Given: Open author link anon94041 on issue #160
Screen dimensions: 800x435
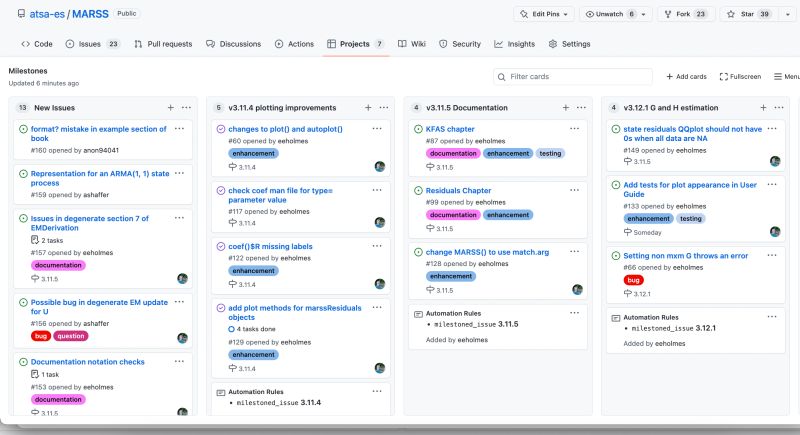Looking at the screenshot, I should (101, 150).
